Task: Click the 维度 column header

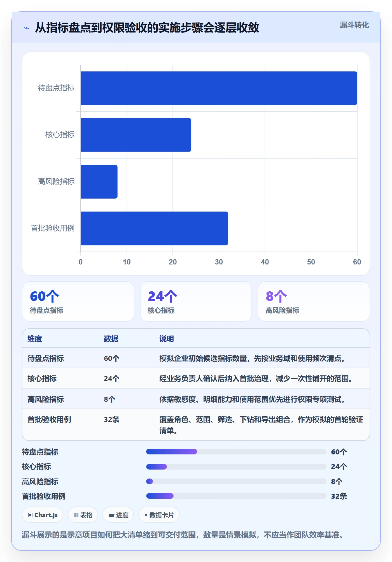Action: (x=35, y=339)
